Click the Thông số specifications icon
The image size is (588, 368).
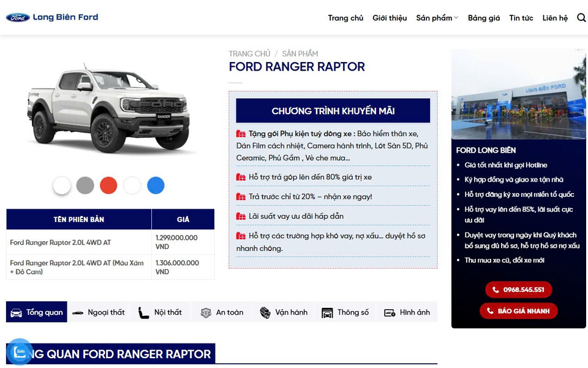(327, 313)
